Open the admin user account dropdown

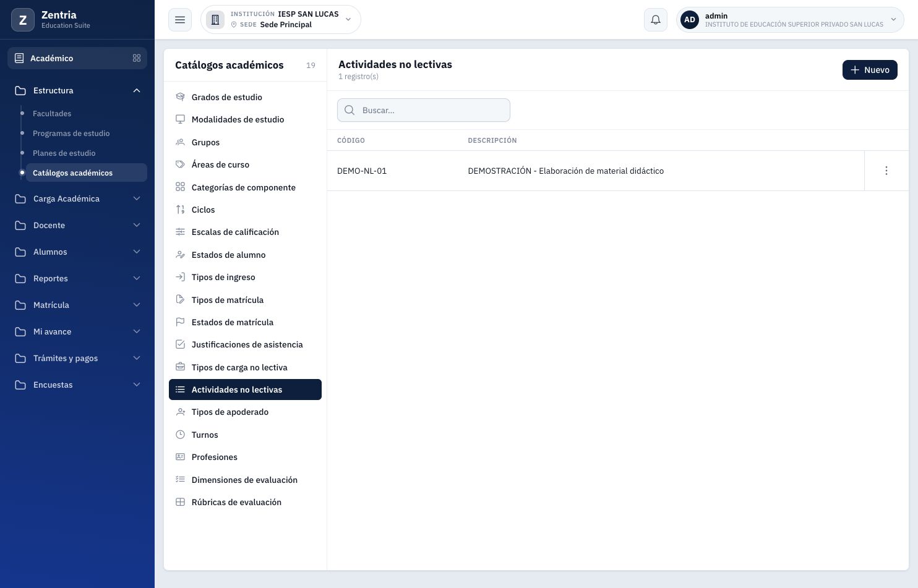(x=790, y=20)
